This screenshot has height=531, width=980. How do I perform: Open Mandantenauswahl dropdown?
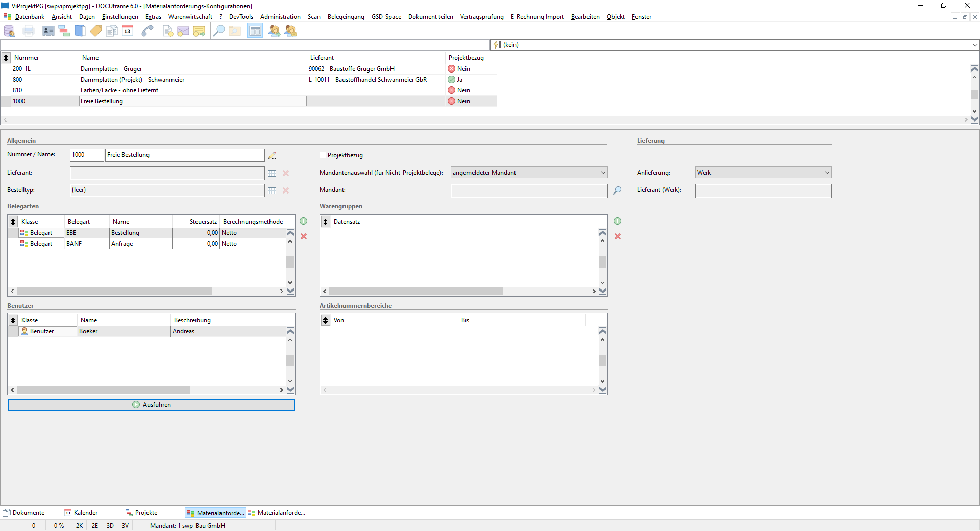529,173
